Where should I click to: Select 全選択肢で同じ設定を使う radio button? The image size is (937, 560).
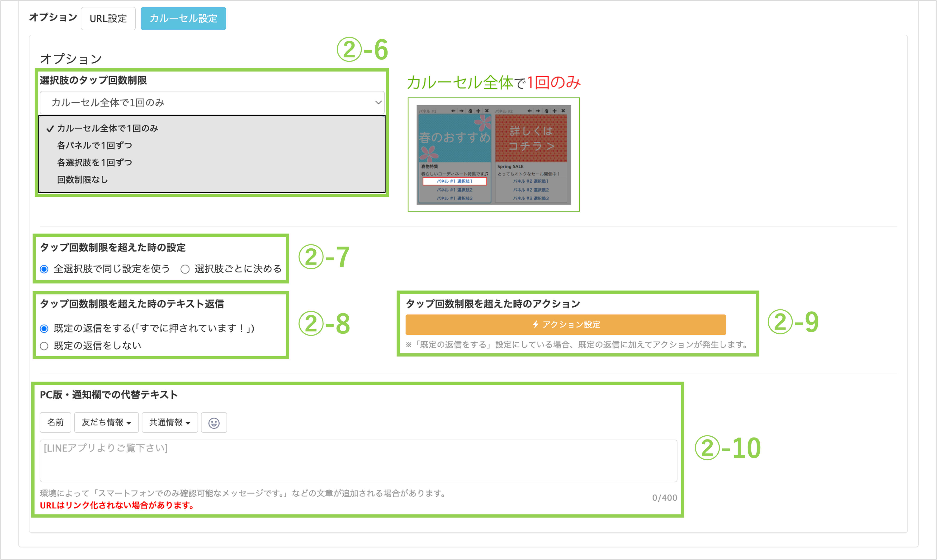click(x=44, y=269)
